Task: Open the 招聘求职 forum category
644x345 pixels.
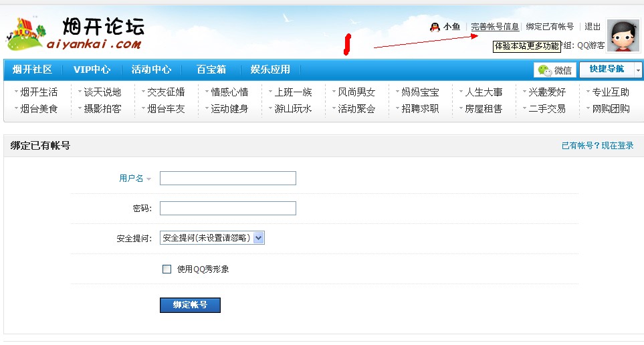Action: point(420,109)
